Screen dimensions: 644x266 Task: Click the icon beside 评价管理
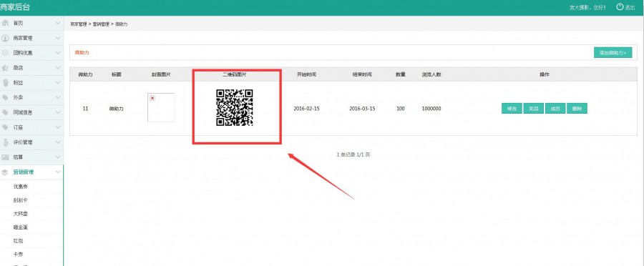5,142
